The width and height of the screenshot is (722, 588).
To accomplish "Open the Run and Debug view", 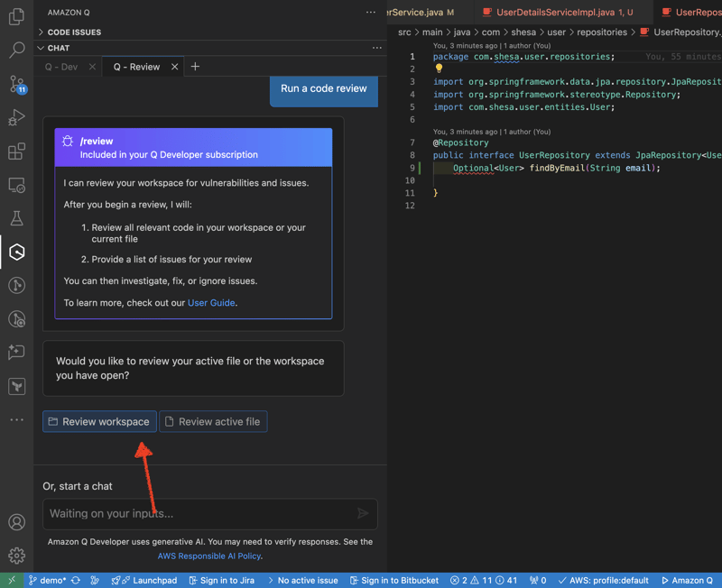I will click(16, 117).
